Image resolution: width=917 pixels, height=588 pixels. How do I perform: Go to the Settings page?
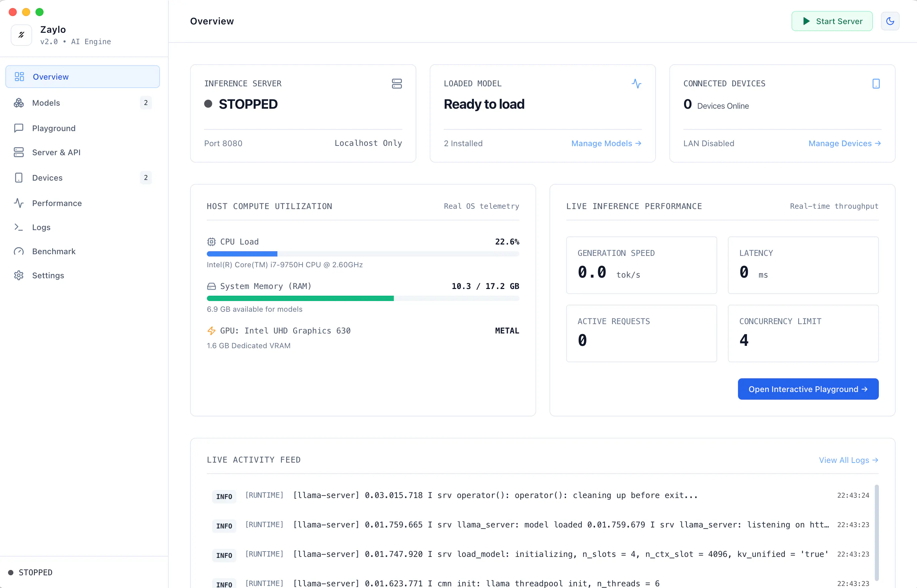(x=82, y=275)
